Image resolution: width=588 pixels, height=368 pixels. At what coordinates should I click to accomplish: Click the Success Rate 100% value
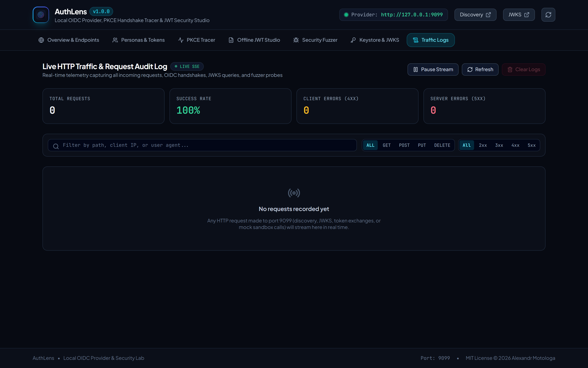point(188,110)
